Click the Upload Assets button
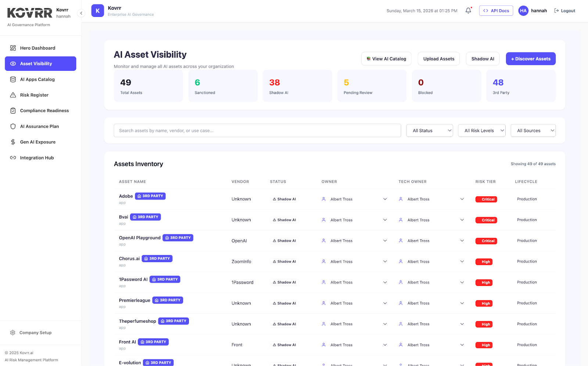 coord(439,59)
